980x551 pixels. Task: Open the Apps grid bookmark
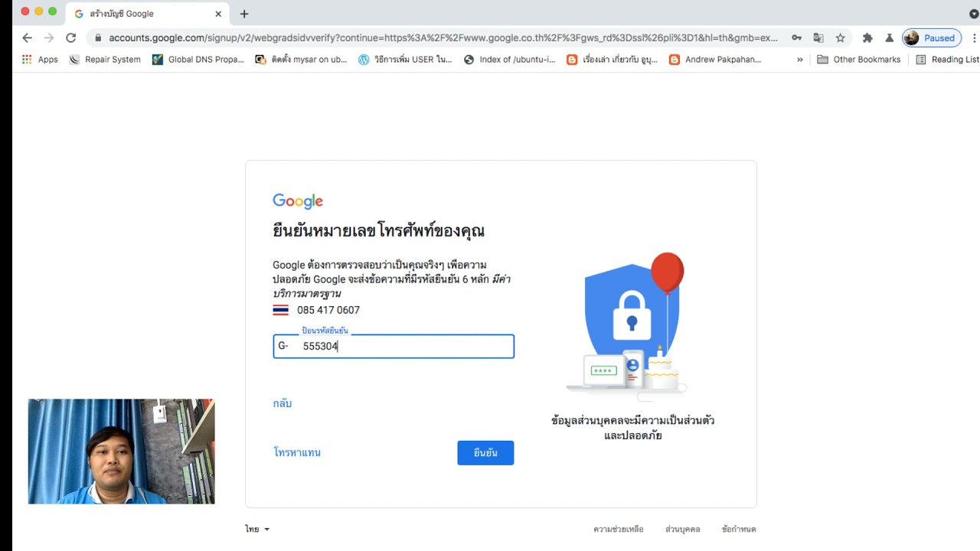coord(40,59)
